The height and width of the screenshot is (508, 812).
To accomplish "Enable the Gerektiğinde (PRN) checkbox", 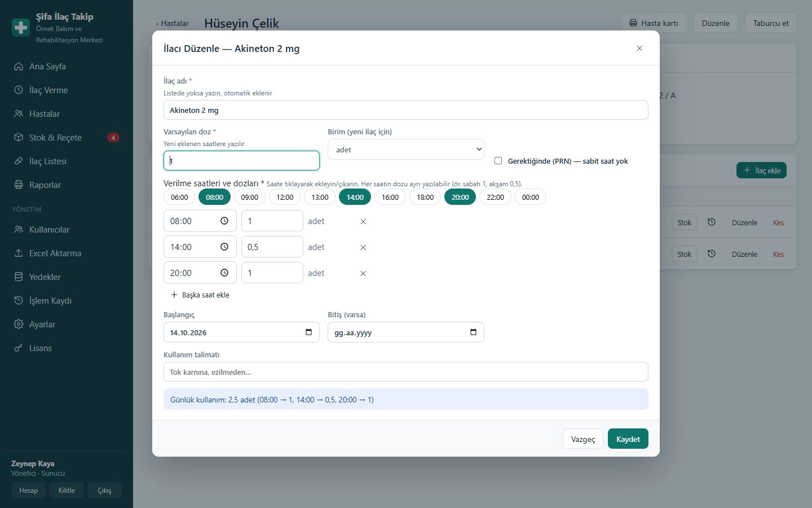I will tap(498, 161).
